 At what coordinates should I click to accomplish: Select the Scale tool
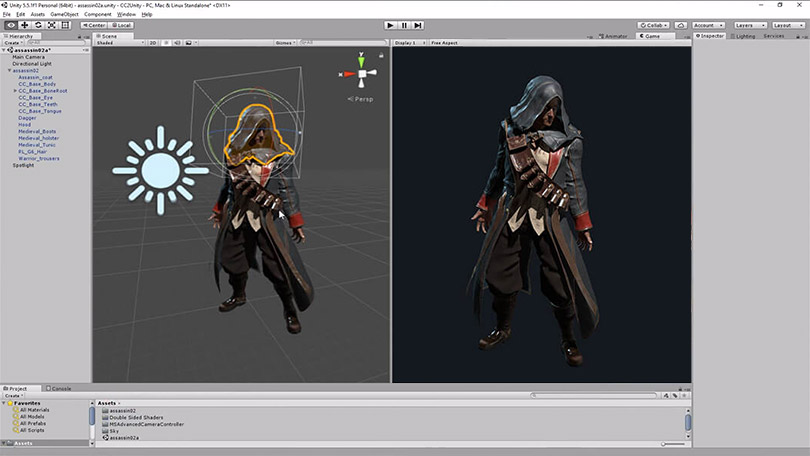click(x=51, y=25)
